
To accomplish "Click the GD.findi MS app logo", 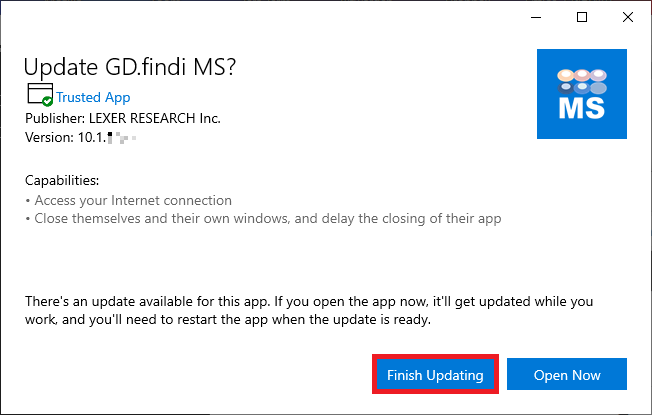I will click(x=581, y=93).
